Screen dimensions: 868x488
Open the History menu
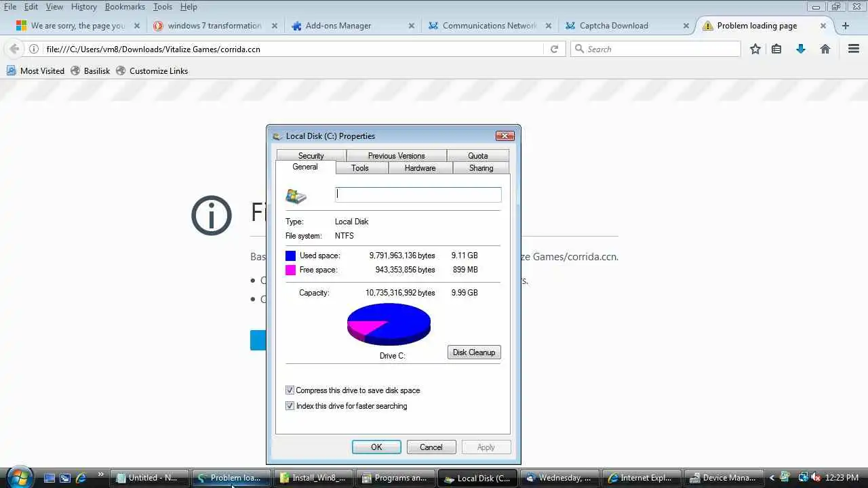point(83,7)
